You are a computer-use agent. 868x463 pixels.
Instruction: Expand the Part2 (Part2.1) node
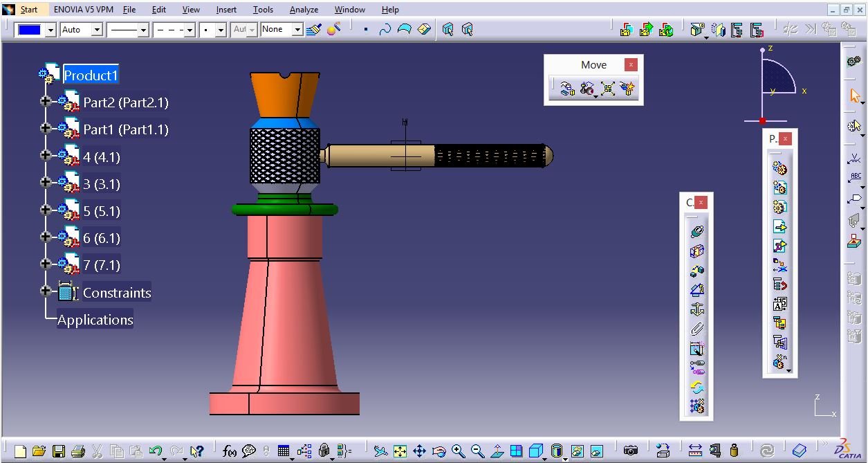(46, 101)
